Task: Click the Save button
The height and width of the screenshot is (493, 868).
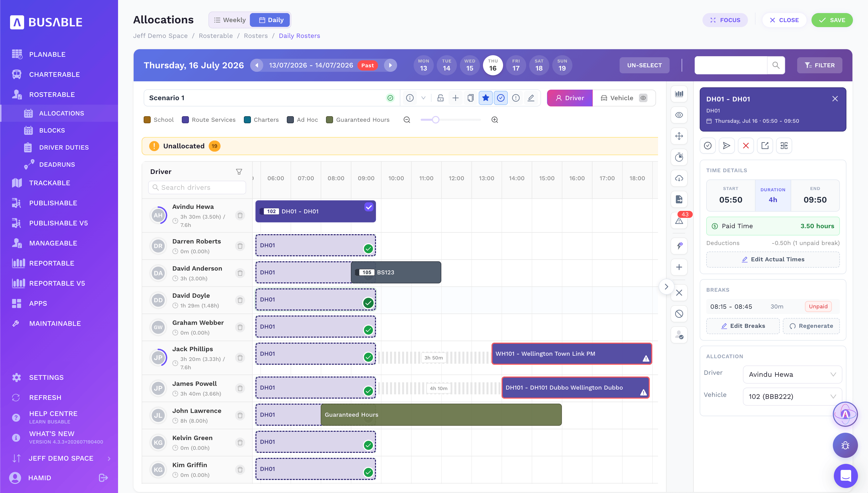Action: [x=832, y=20]
